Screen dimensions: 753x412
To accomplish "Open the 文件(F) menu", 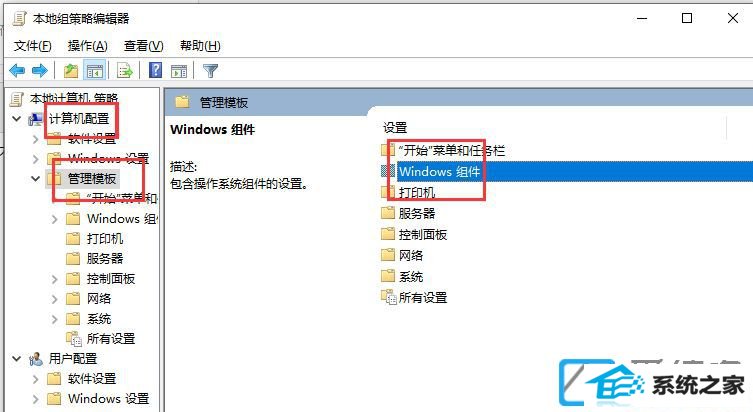I will [x=33, y=46].
